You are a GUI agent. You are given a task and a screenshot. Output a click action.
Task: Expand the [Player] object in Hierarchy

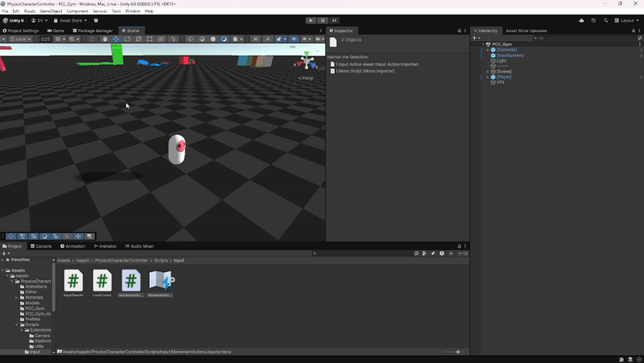pyautogui.click(x=488, y=76)
